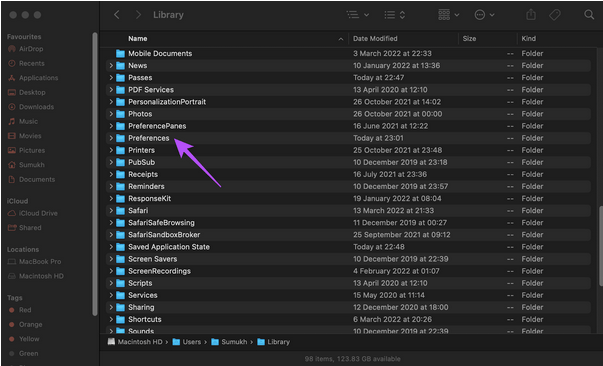
Task: Click the Printers folder icon
Action: pos(120,150)
